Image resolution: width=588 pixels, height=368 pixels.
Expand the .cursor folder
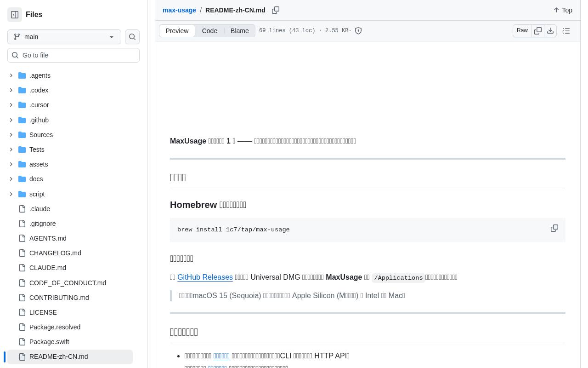pos(11,105)
